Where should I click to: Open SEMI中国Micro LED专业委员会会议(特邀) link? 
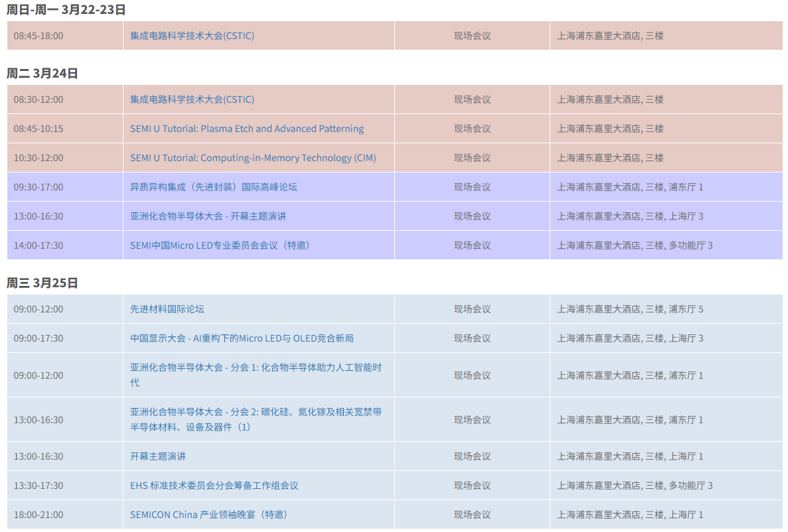coord(220,245)
